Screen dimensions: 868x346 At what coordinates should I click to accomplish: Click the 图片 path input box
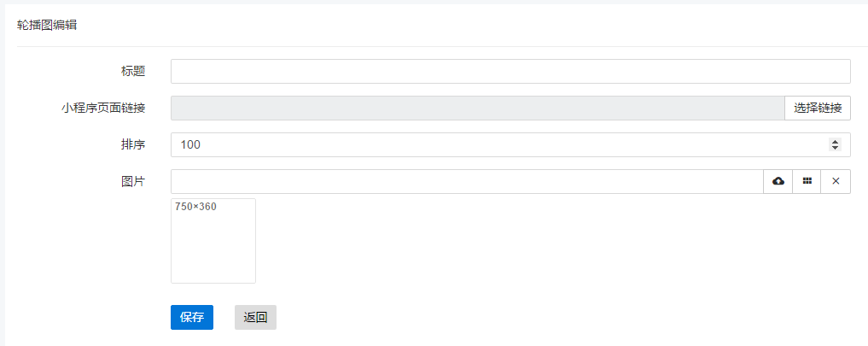coord(467,181)
